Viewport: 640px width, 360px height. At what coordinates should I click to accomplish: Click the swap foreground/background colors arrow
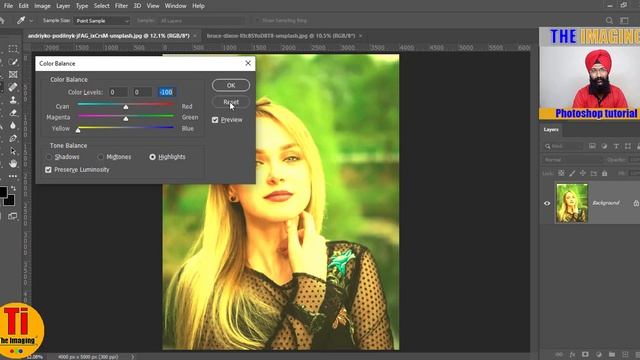coord(13,188)
